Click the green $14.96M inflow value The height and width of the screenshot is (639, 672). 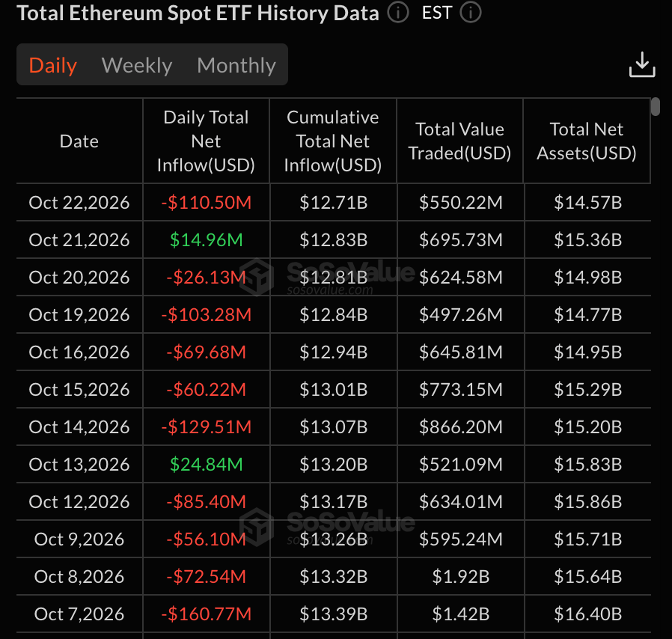tap(206, 239)
